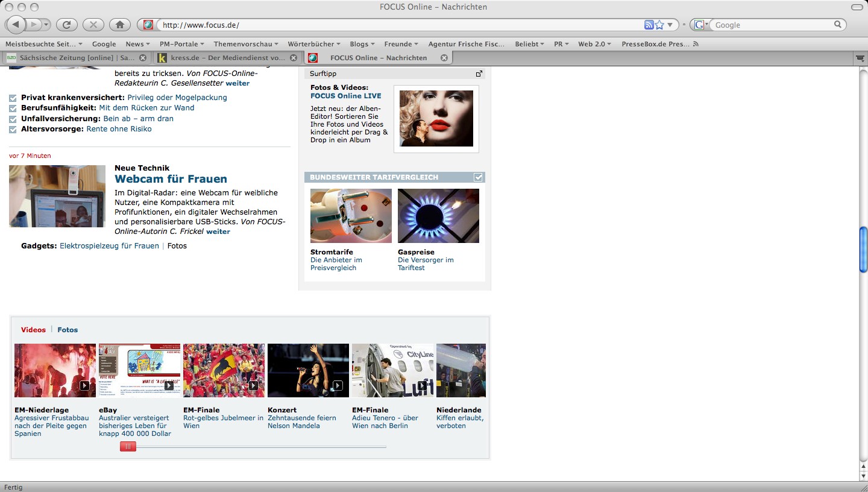Focus the URL address field

[x=400, y=25]
